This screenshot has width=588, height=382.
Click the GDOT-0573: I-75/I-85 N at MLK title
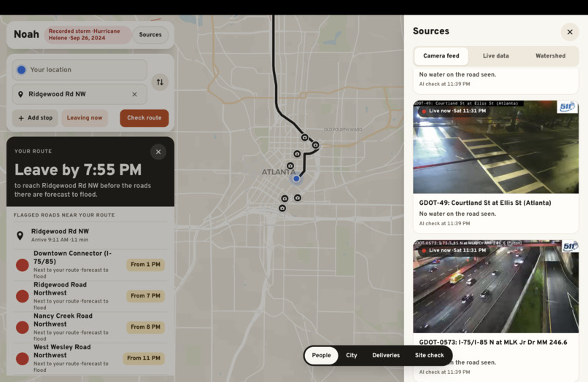click(493, 342)
